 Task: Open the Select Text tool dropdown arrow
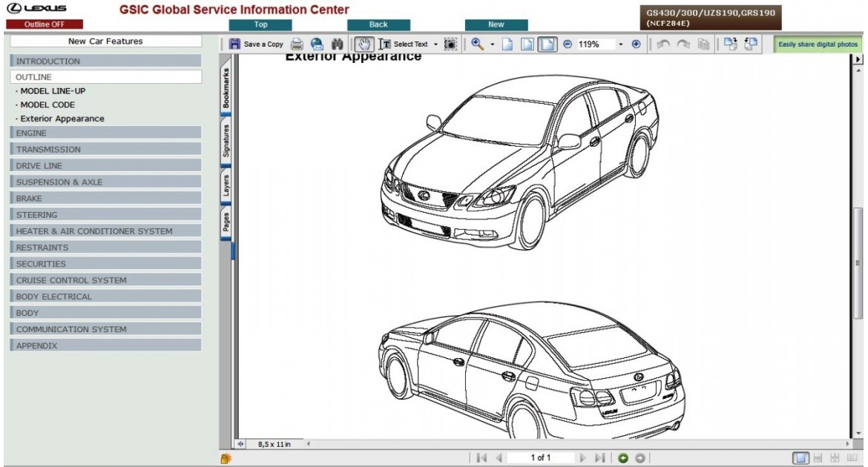click(435, 44)
